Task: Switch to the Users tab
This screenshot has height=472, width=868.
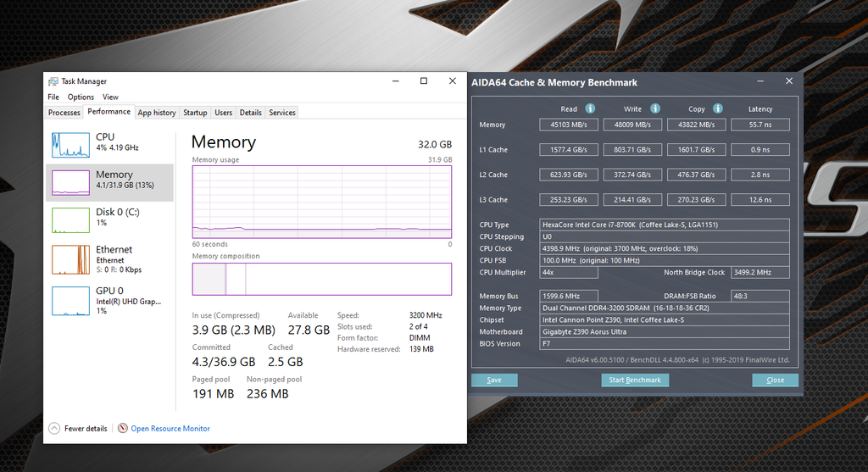Action: 223,113
